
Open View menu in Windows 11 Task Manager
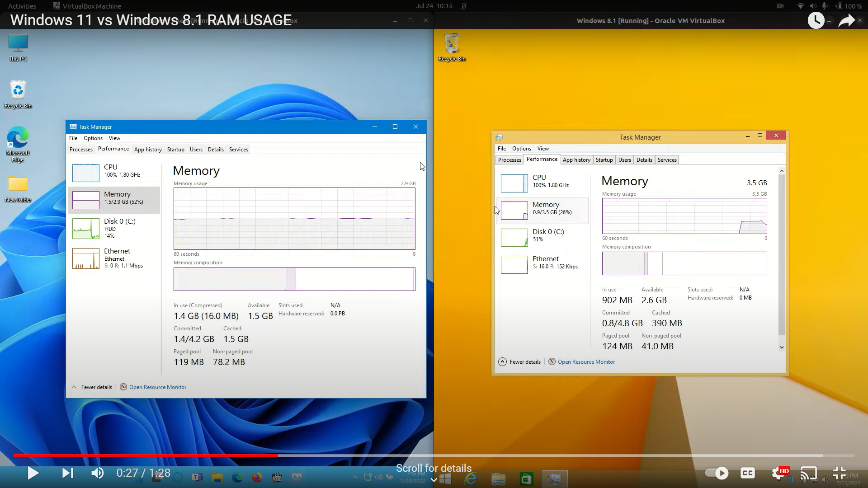[114, 138]
